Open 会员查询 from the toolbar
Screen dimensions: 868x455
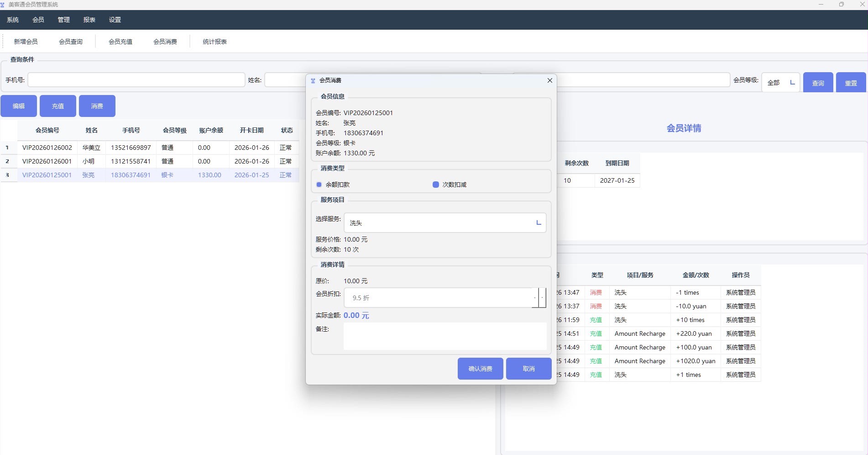tap(71, 42)
